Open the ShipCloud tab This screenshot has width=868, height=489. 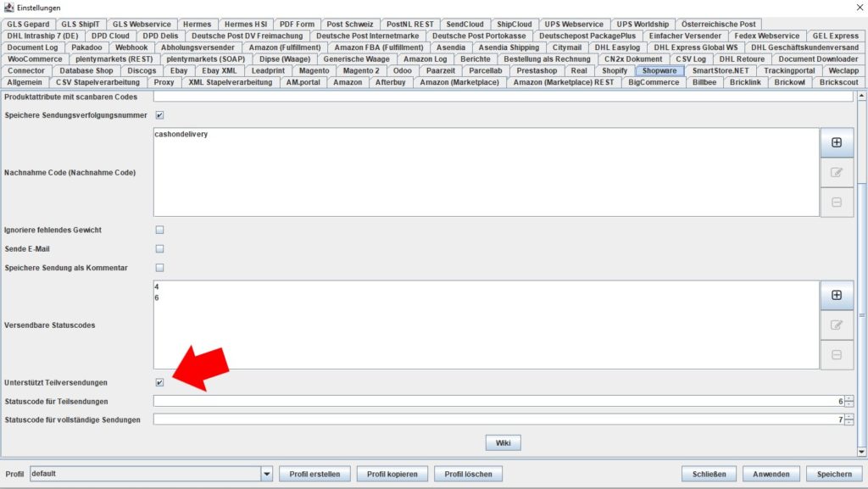[x=515, y=25]
